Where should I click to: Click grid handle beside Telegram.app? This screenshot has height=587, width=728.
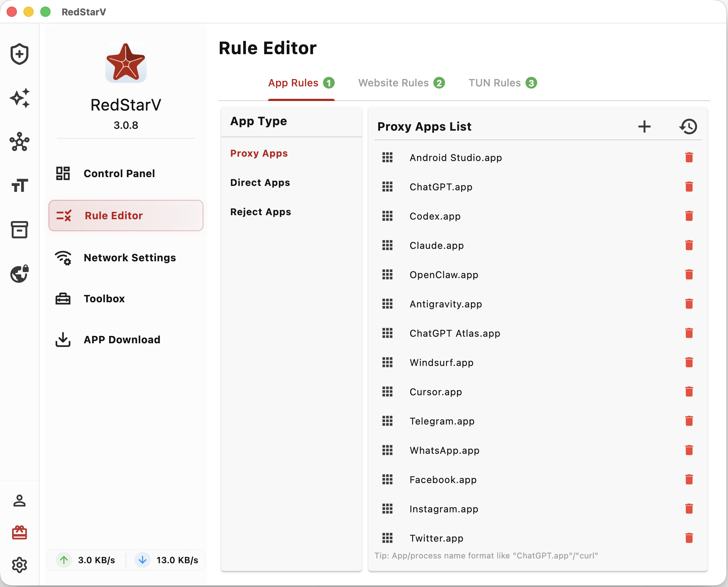pos(387,421)
